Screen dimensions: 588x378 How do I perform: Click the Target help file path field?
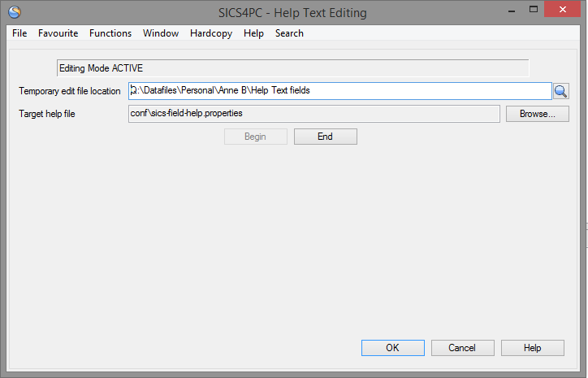click(x=313, y=114)
